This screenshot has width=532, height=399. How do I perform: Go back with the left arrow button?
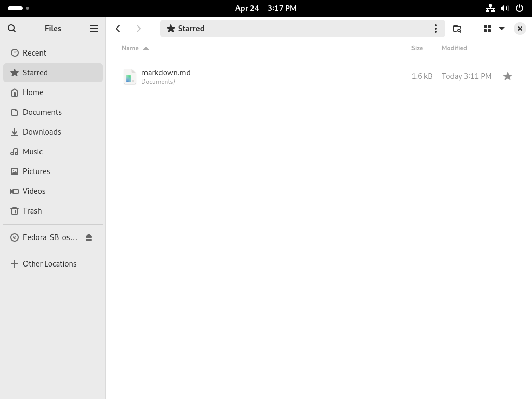[x=118, y=29]
